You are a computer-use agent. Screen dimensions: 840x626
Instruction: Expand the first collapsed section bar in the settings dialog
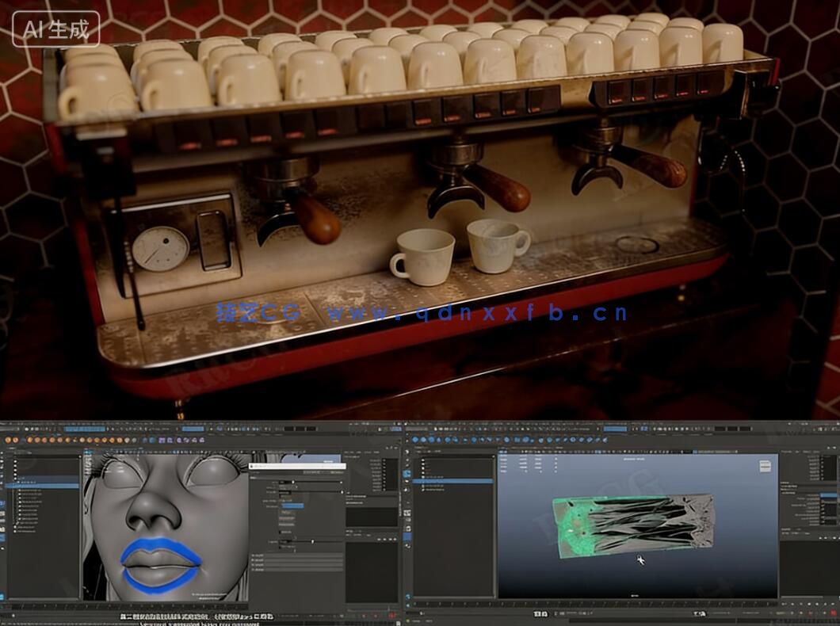click(x=297, y=555)
